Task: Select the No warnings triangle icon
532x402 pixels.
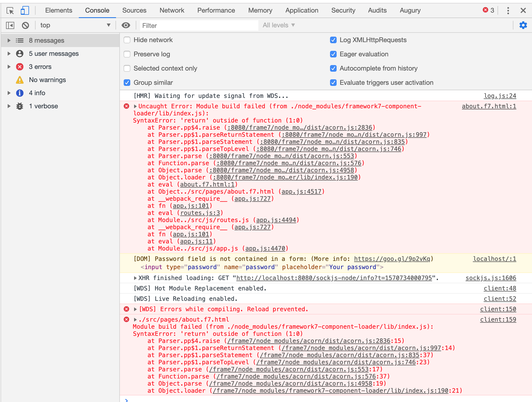Action: (20, 80)
